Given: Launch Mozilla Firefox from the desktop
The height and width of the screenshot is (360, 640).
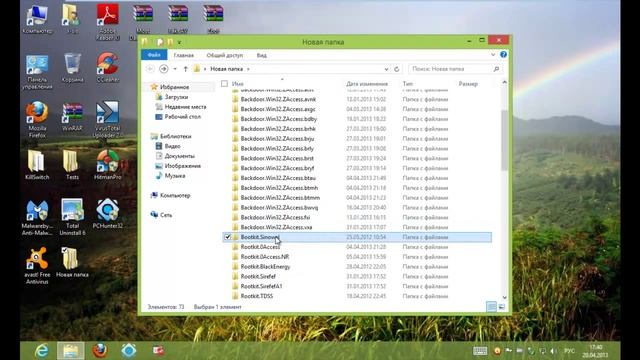Looking at the screenshot, I should point(37,120).
